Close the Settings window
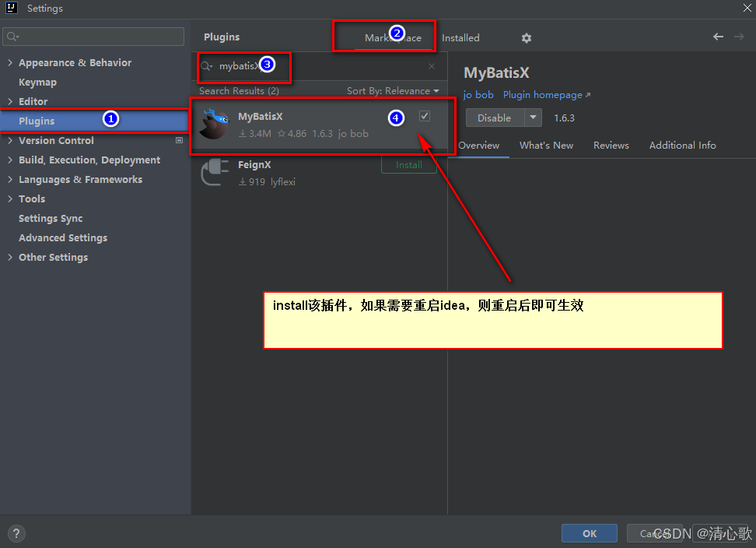The height and width of the screenshot is (548, 756). (x=747, y=8)
